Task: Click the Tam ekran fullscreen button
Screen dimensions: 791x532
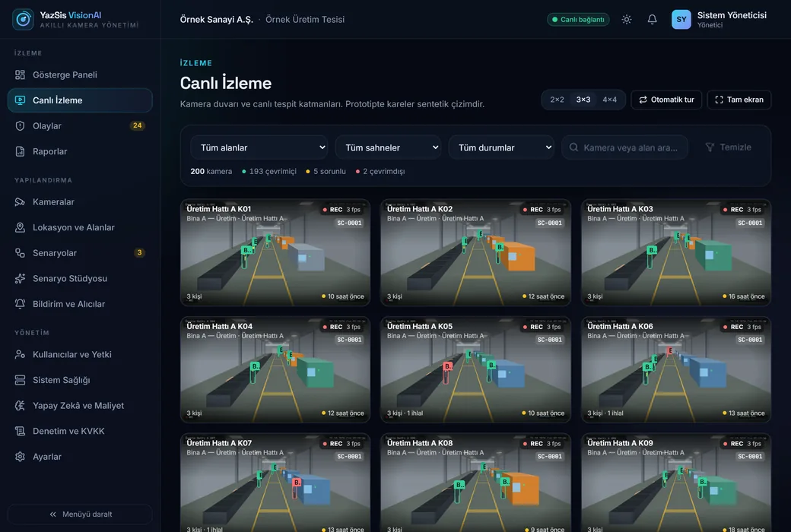Action: click(x=739, y=100)
